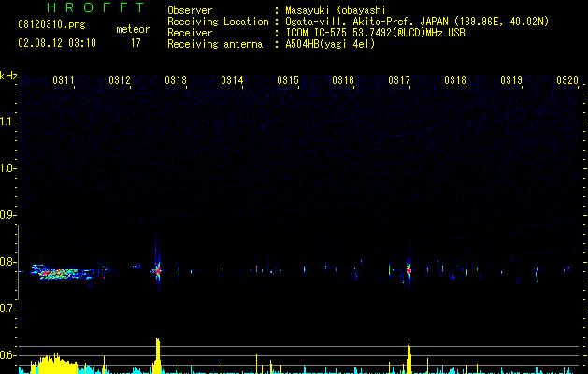Screen dimensions: 588x374
Task: Click the 1.0 kHz axis label
Action: pyautogui.click(x=7, y=168)
